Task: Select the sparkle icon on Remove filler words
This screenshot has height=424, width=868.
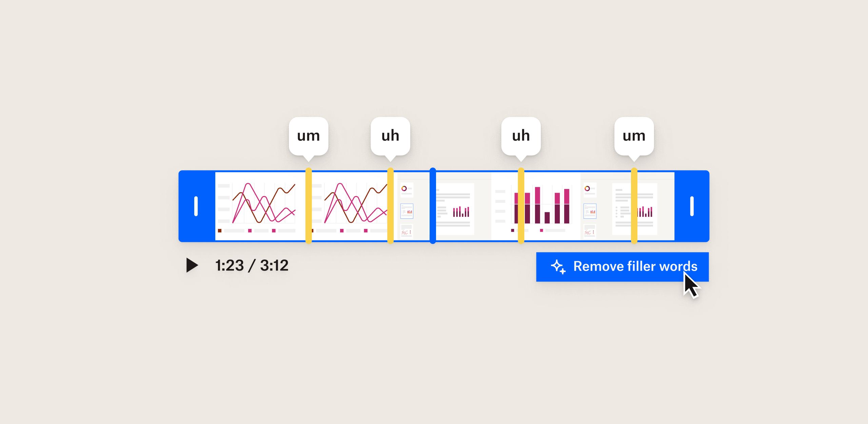Action: (558, 267)
